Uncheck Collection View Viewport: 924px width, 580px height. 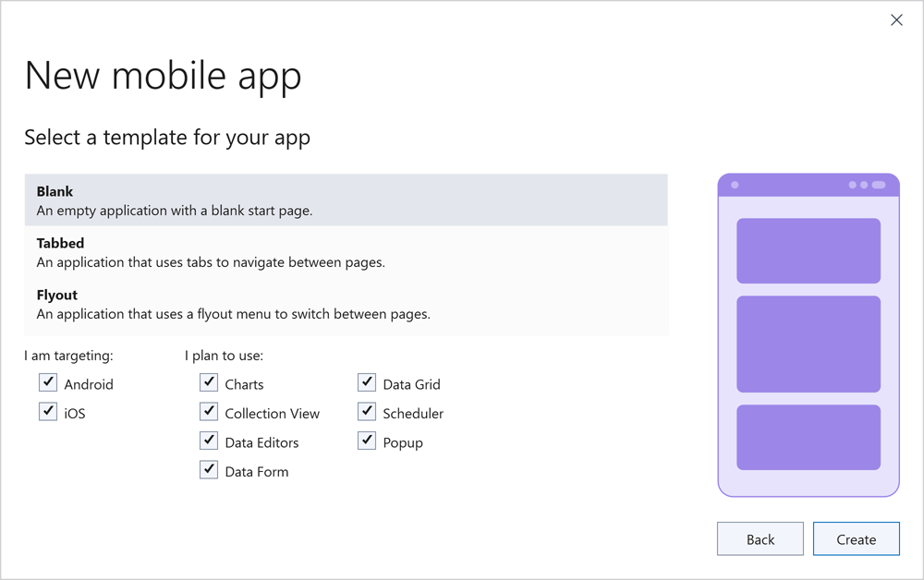click(209, 411)
